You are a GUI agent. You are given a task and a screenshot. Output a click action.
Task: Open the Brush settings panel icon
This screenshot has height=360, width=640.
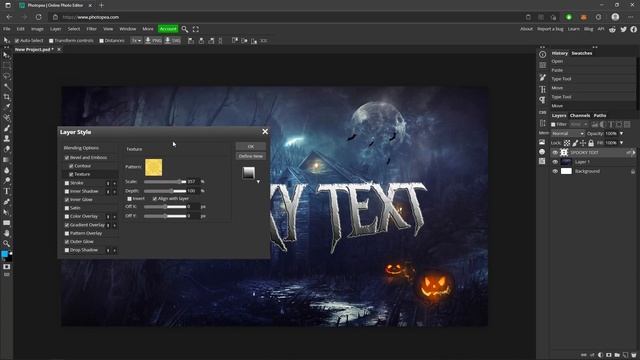pyautogui.click(x=542, y=78)
